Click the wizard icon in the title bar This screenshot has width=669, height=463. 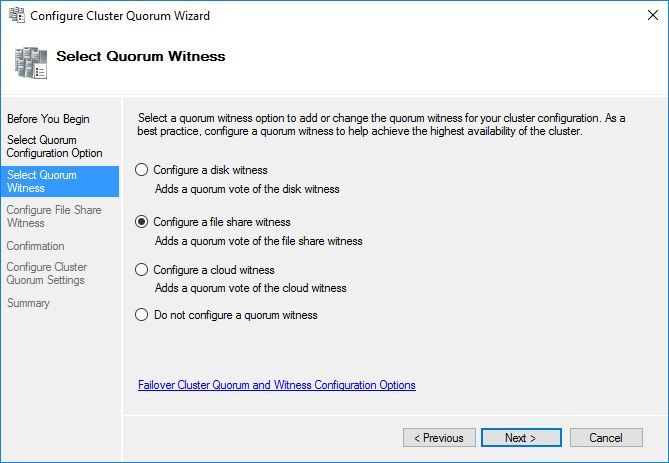pos(15,16)
